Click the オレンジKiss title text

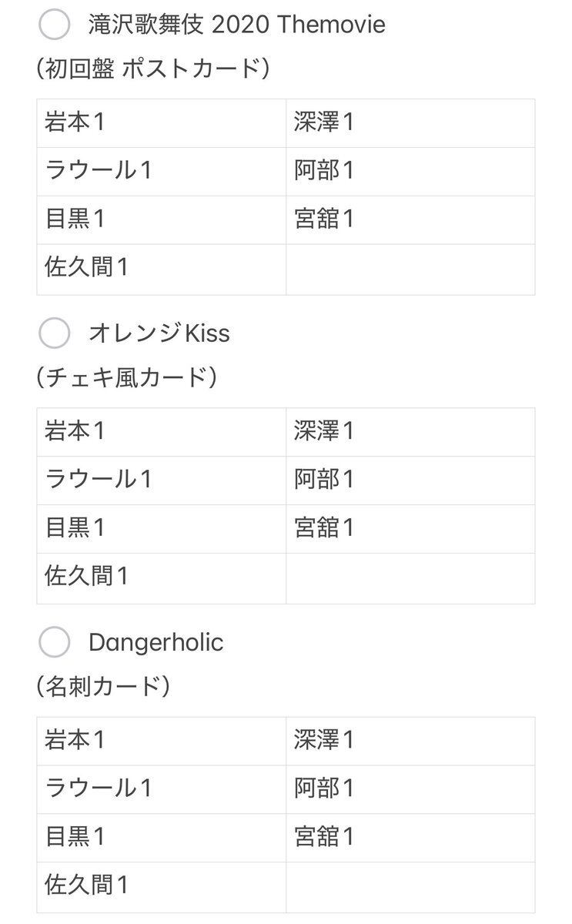[x=159, y=333]
